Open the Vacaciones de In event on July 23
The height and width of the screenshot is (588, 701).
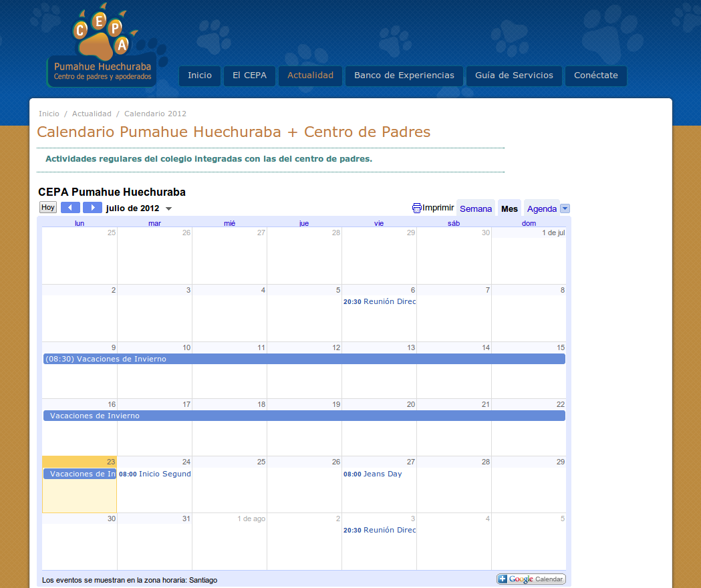80,474
